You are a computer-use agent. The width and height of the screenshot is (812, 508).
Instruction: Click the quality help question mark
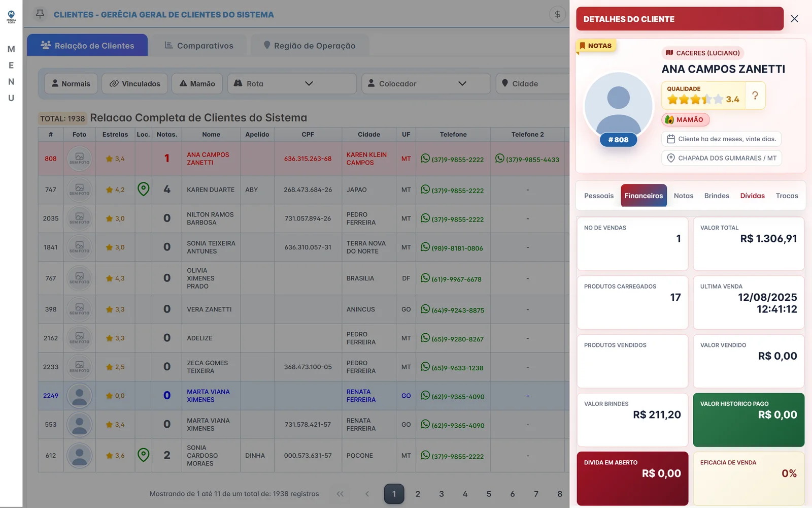pyautogui.click(x=755, y=96)
